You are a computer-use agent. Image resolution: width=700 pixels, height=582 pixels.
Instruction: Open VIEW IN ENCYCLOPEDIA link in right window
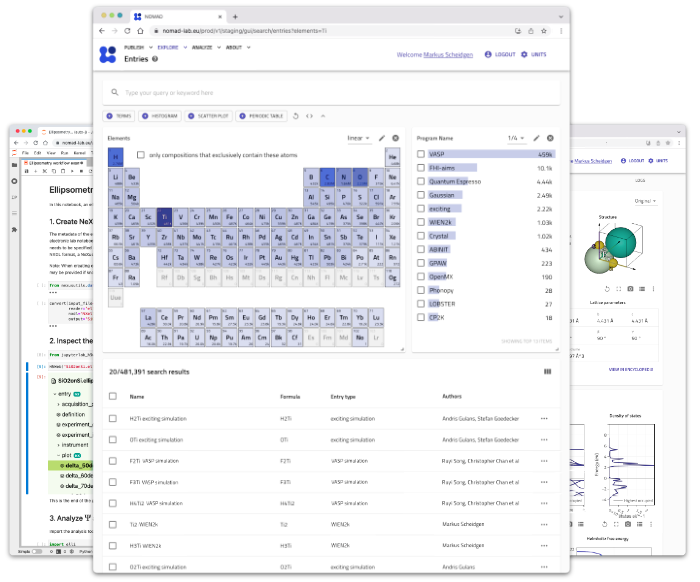pyautogui.click(x=631, y=370)
